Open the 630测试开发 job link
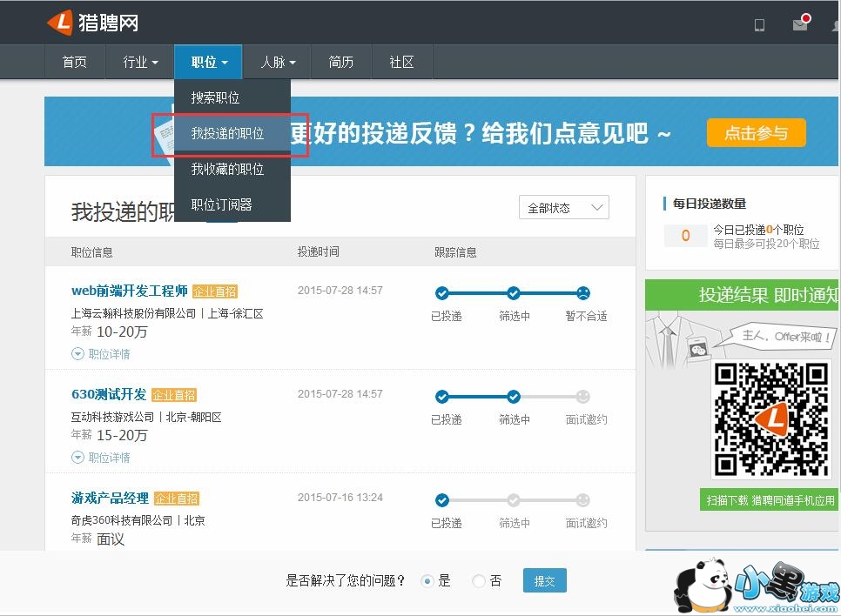The height and width of the screenshot is (616, 841). pos(109,395)
